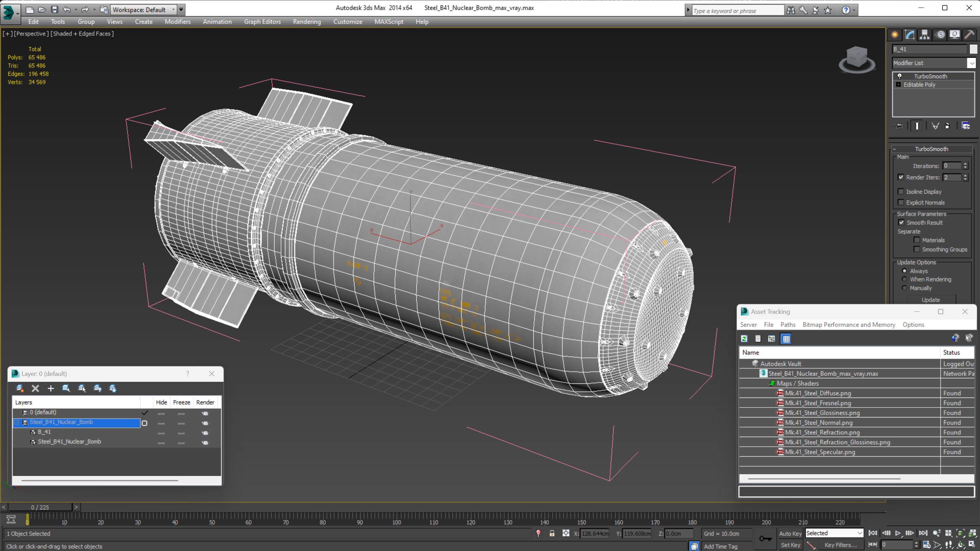Click Refresh icon in Asset Tracking

pyautogui.click(x=744, y=338)
